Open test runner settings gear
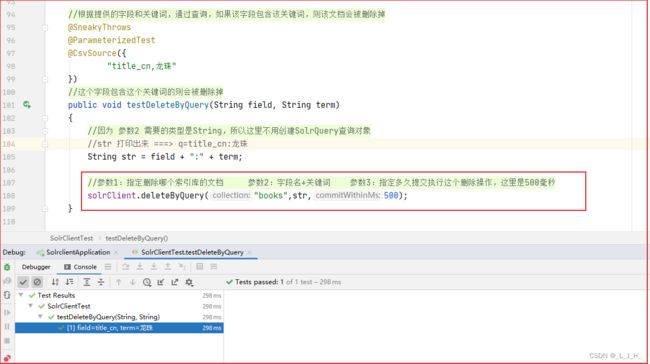 [x=189, y=282]
